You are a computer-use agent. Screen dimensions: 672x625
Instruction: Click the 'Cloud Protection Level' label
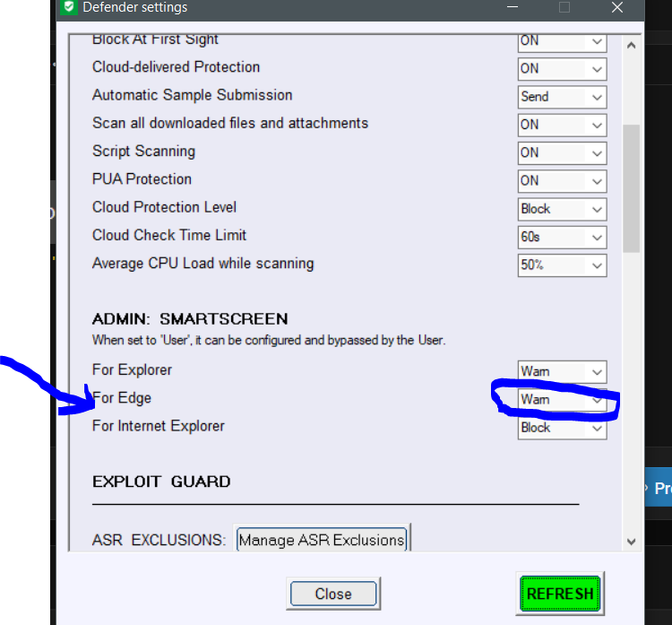[x=164, y=207]
